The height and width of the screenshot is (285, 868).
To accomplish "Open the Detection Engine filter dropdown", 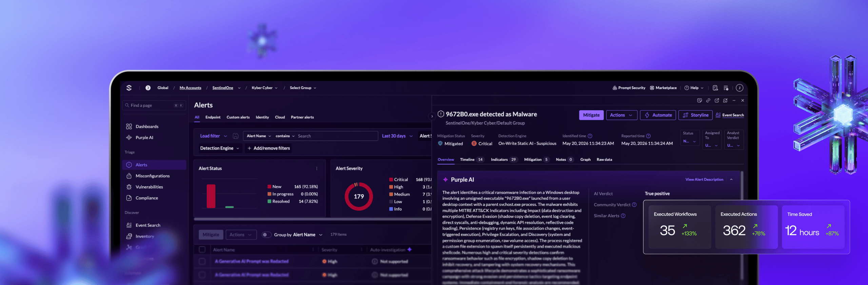I will [220, 148].
